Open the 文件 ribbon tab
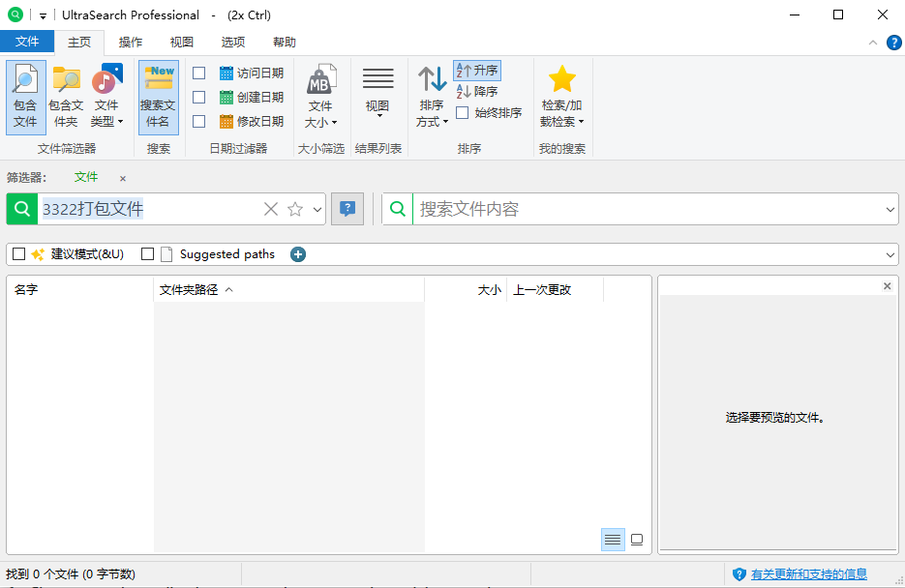This screenshot has height=588, width=905. click(x=27, y=43)
